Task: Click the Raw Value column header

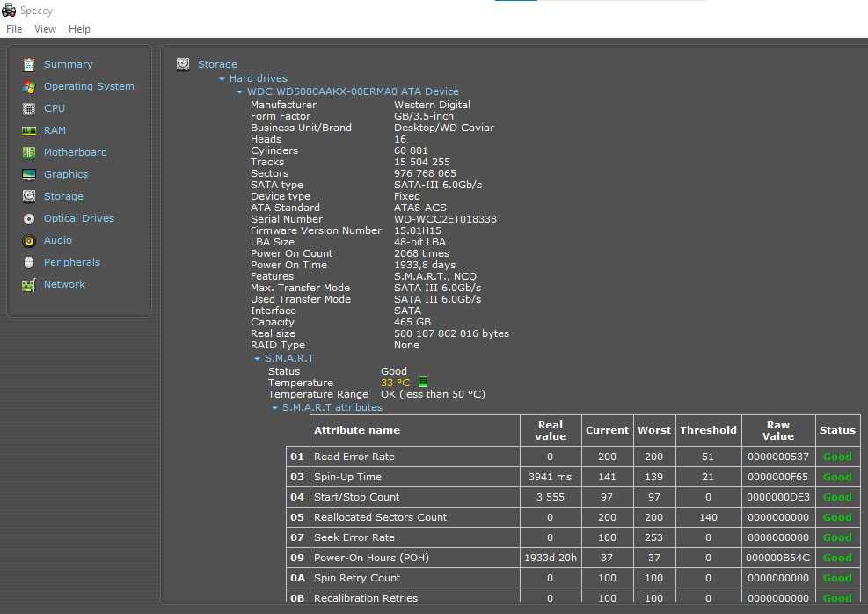Action: point(777,430)
